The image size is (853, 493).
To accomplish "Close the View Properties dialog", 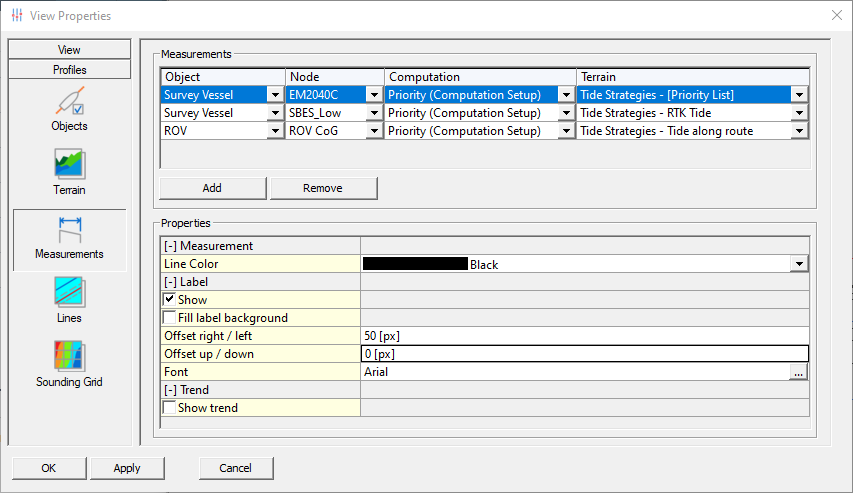I will pos(836,16).
